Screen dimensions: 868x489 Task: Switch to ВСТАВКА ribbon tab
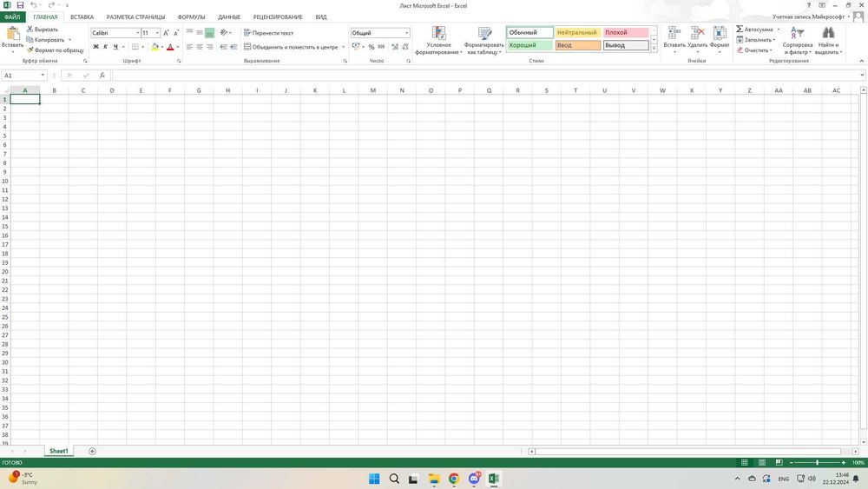82,17
